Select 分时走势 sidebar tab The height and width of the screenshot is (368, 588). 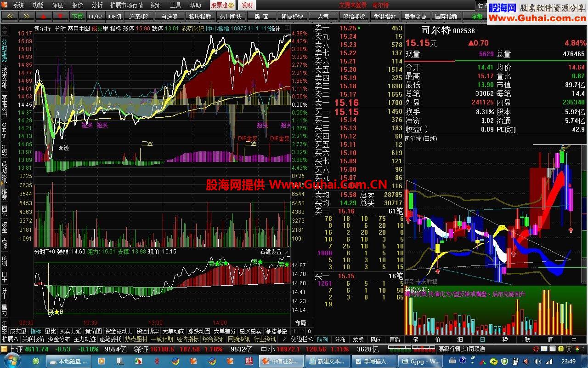pyautogui.click(x=4, y=50)
